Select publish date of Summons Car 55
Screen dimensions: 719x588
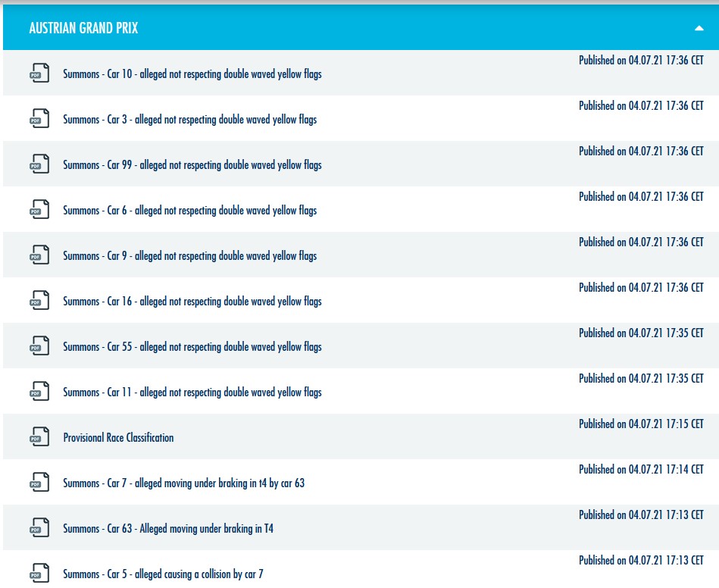(x=641, y=333)
